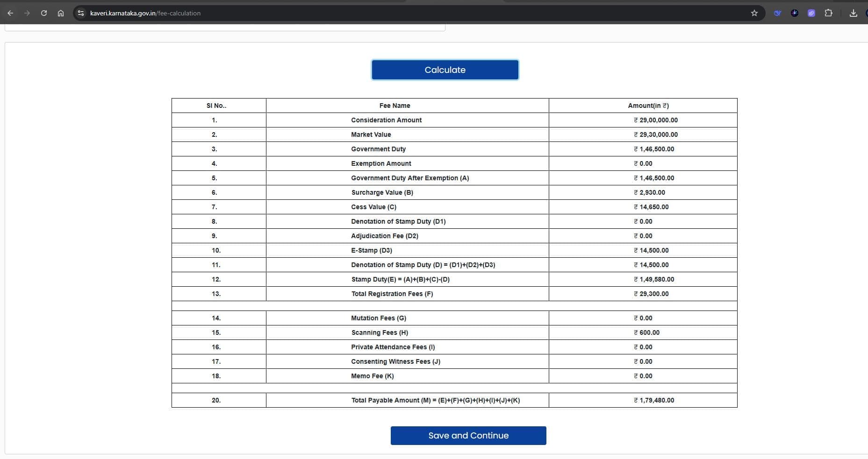
Task: Open the purple square extension icon
Action: tap(811, 13)
